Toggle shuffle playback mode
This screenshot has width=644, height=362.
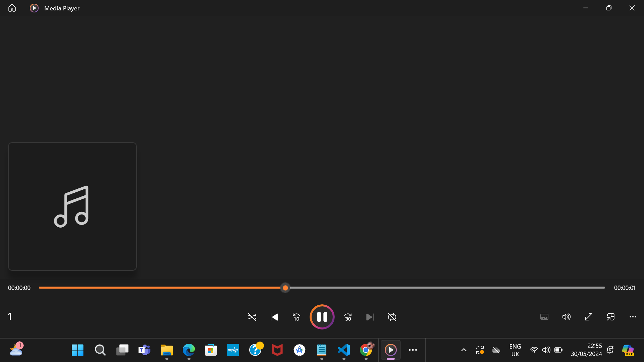(x=252, y=317)
